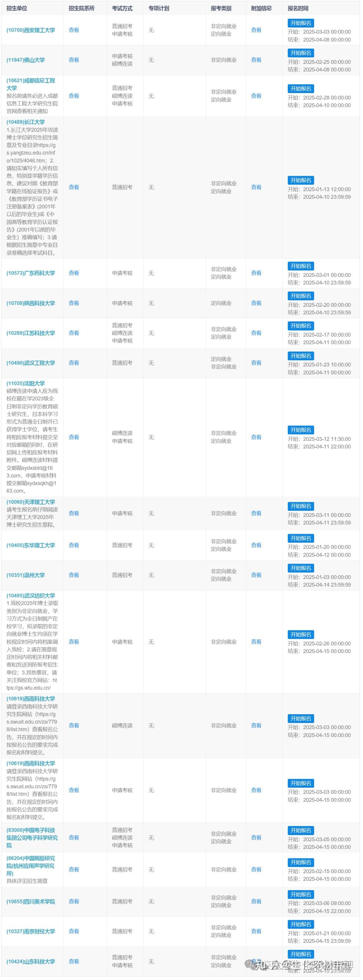View 招生院系所 for 南京财经大学
The height and width of the screenshot is (980, 363).
[74, 932]
